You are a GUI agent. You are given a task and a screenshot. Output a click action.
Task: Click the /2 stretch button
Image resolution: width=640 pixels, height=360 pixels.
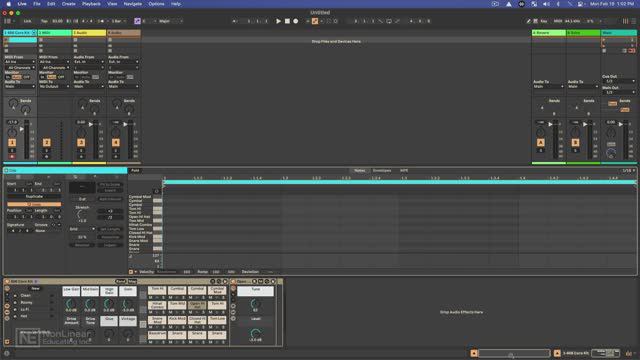pos(110,218)
